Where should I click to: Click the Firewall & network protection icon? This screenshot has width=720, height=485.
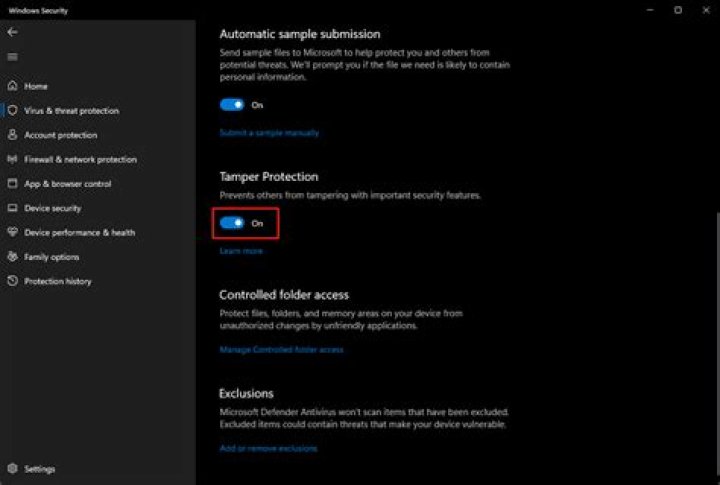pos(12,159)
